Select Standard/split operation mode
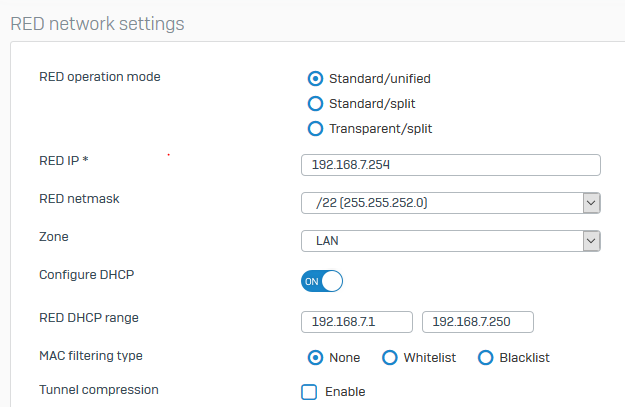Viewport: 625px width, 407px height. coord(315,104)
